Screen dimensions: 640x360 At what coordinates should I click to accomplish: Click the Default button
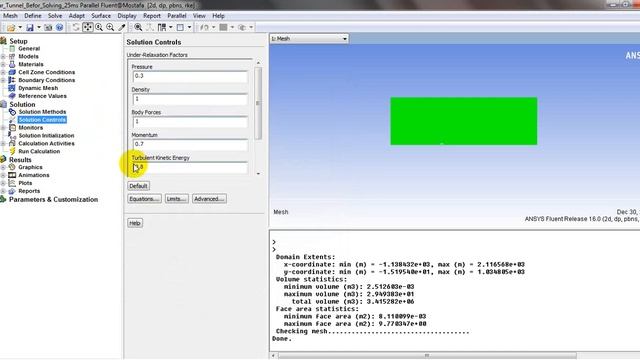click(x=138, y=186)
